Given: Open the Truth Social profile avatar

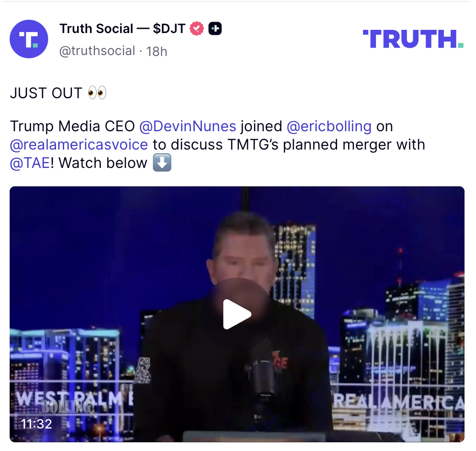Looking at the screenshot, I should tap(29, 39).
